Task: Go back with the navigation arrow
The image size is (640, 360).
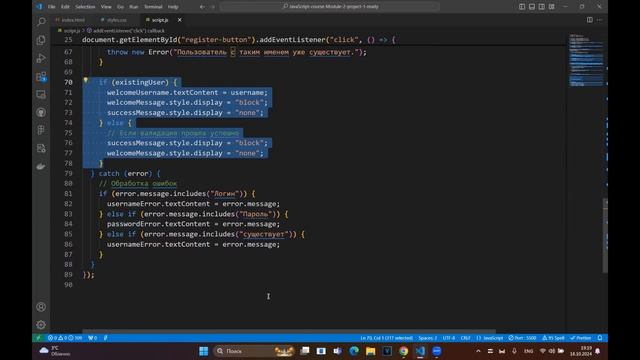Action: point(202,7)
